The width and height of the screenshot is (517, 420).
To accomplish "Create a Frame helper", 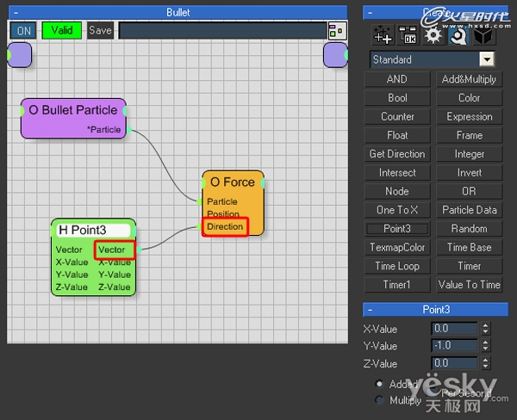I will click(470, 135).
